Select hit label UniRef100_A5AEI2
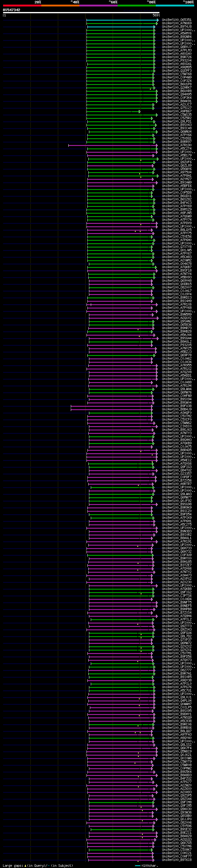This screenshot has width=197, height=868. 177,460
